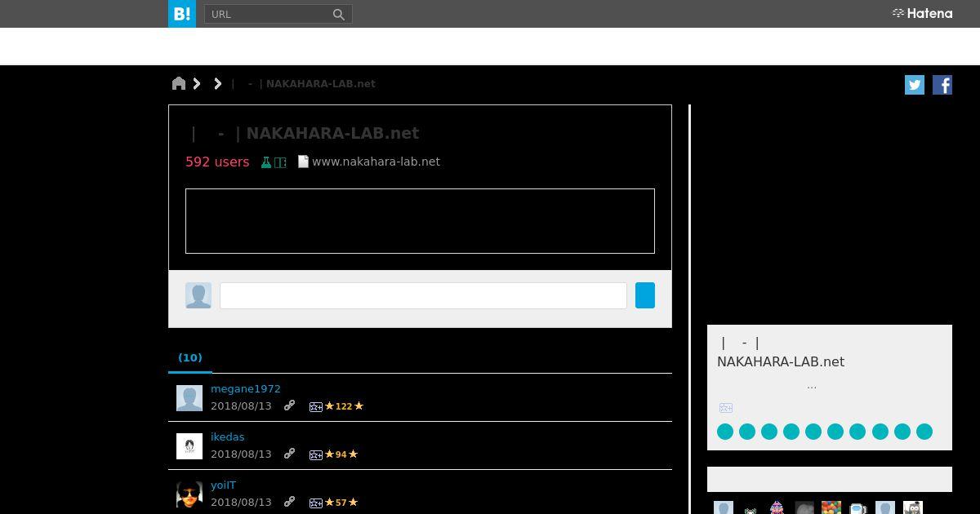This screenshot has width=980, height=514.
Task: Click the green book icon beside the flask
Action: (x=280, y=162)
